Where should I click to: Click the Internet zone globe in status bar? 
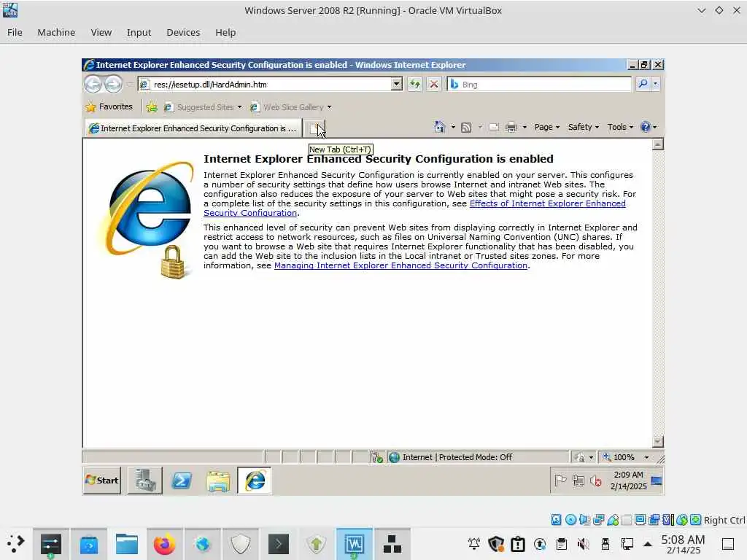tap(394, 457)
